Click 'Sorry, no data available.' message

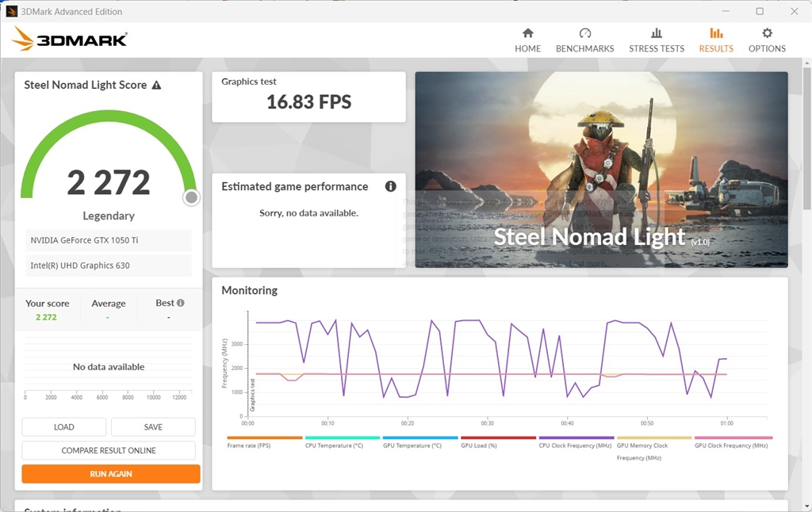coord(308,212)
